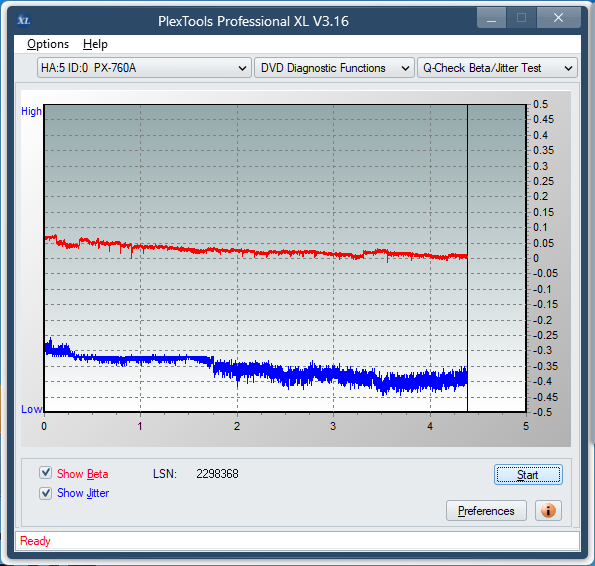Toggle the Show Beta checkbox
595x566 pixels.
coord(46,473)
